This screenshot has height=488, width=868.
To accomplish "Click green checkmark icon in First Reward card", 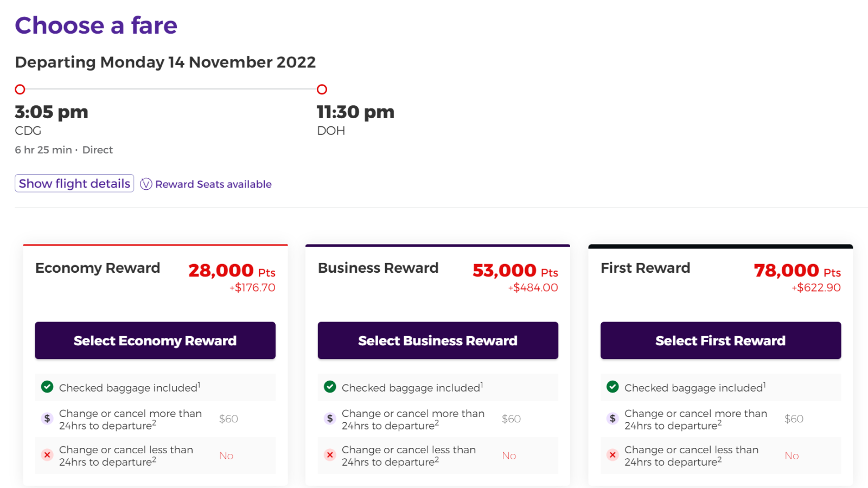I will (x=612, y=387).
